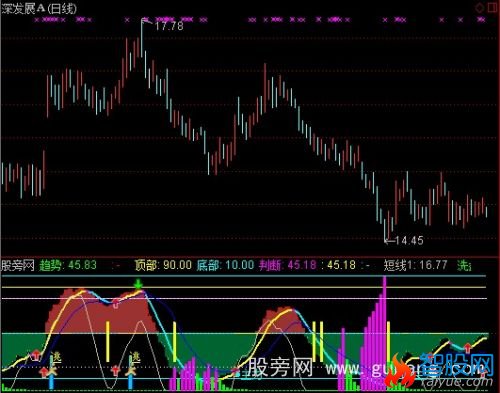The image size is (500, 393).
Task: Click the 14.45 low price label
Action: pyautogui.click(x=408, y=240)
